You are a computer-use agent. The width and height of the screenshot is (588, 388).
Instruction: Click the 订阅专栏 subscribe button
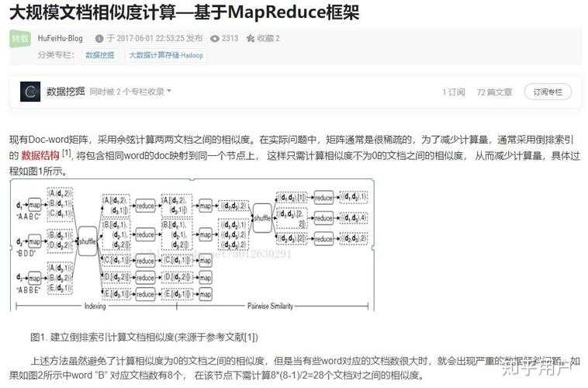(548, 92)
